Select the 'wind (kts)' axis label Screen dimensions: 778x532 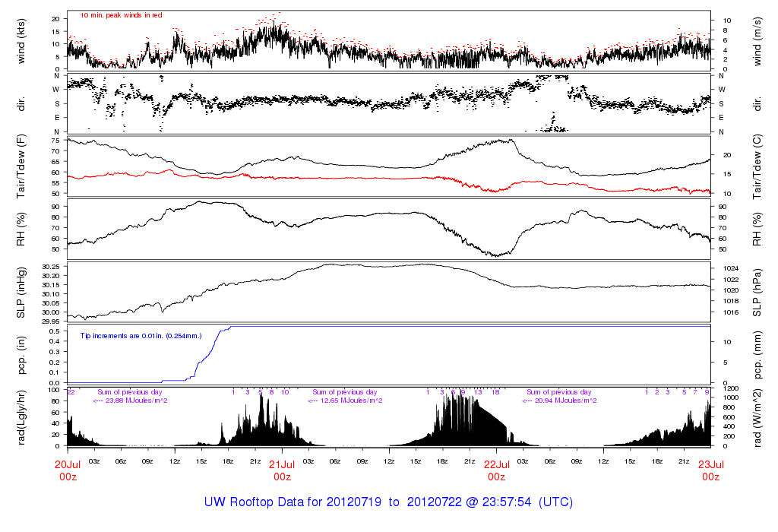21,42
